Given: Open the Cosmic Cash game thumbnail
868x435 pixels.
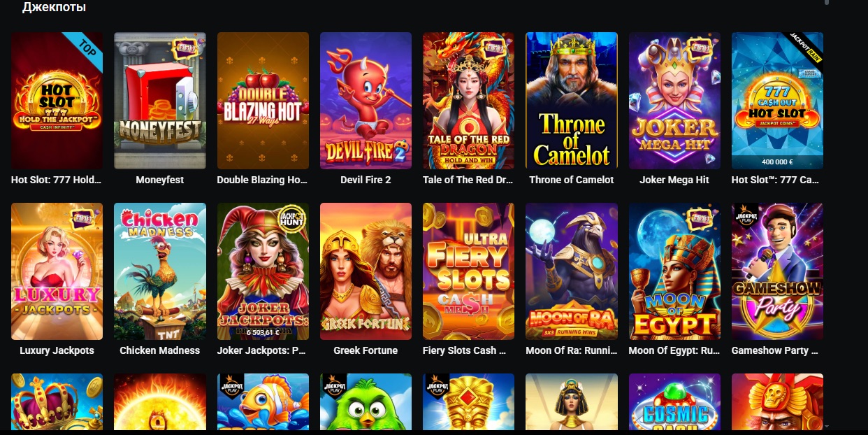Looking at the screenshot, I should point(674,401).
